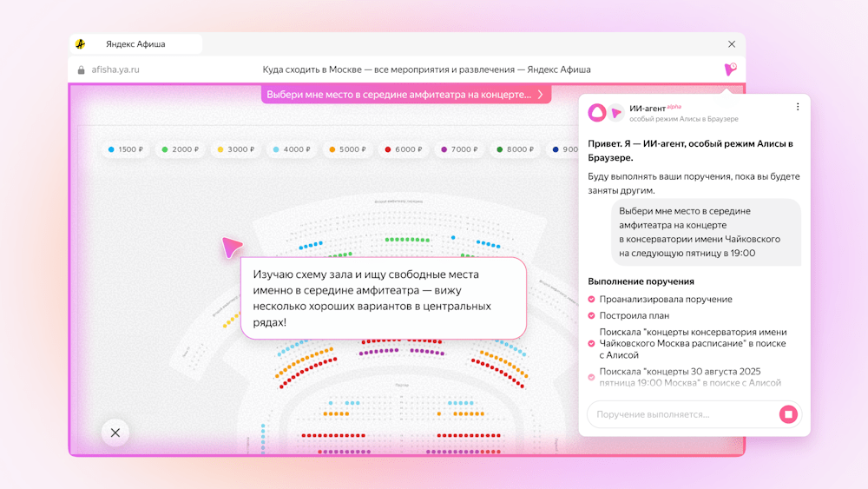Select the 5000 ₽ price filter
Viewport: 868px width, 489px height.
(348, 149)
